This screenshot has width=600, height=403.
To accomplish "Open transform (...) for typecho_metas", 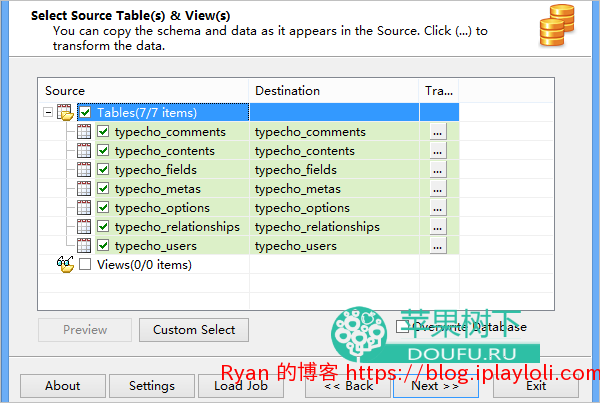I will click(x=438, y=189).
